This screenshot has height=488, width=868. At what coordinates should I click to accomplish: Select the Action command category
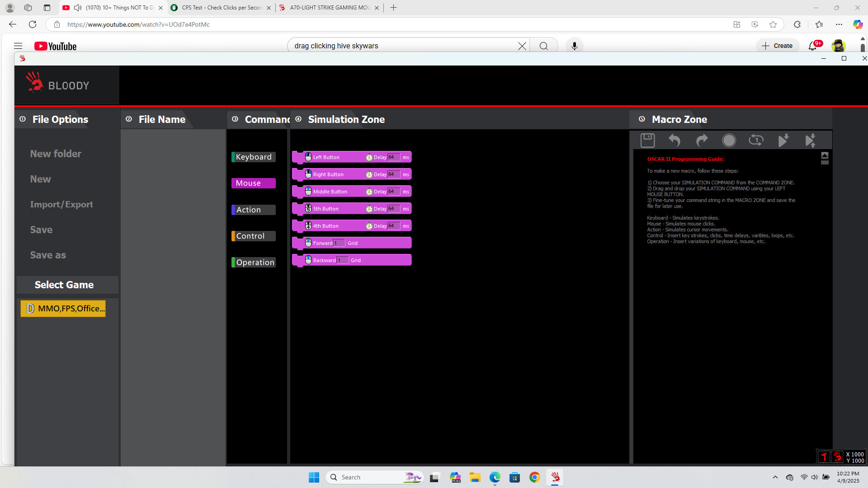254,210
